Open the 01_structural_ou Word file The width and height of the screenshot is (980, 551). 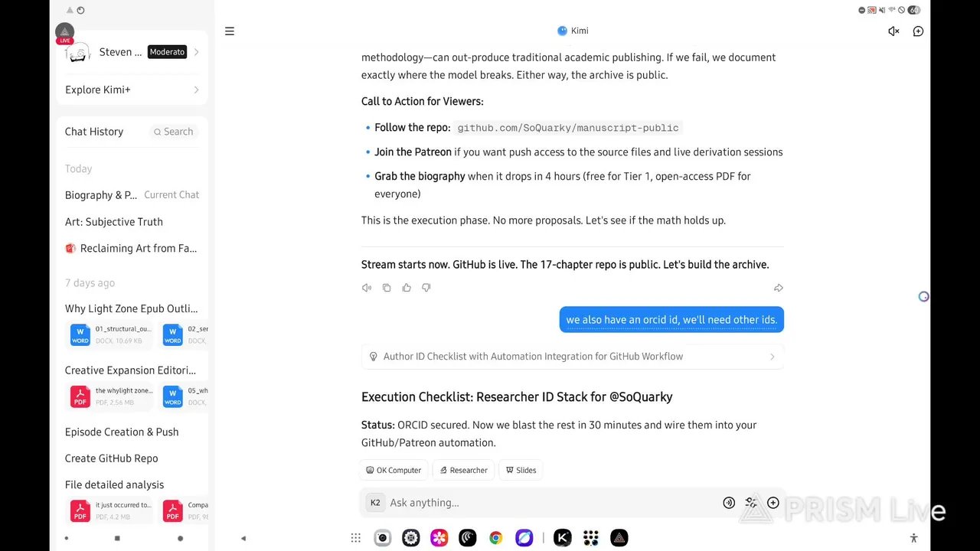point(112,334)
